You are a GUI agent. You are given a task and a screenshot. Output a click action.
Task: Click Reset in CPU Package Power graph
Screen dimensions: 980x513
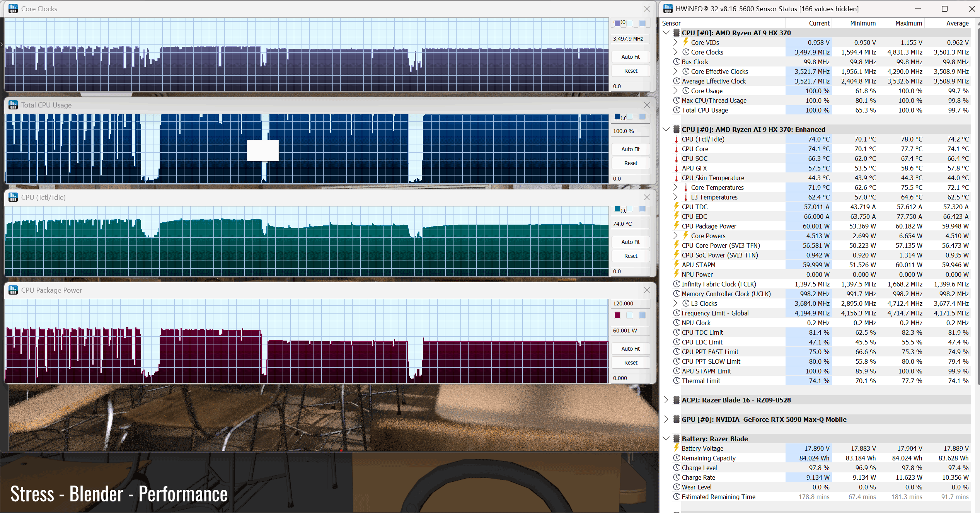click(631, 363)
